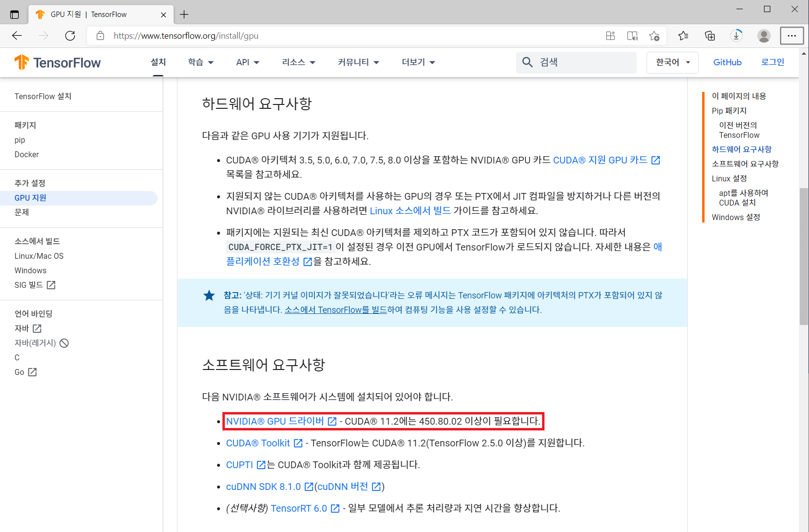Open Windows under 소스에서 빌드 in sidebar
Viewport: 809px width, 532px height.
(x=30, y=270)
